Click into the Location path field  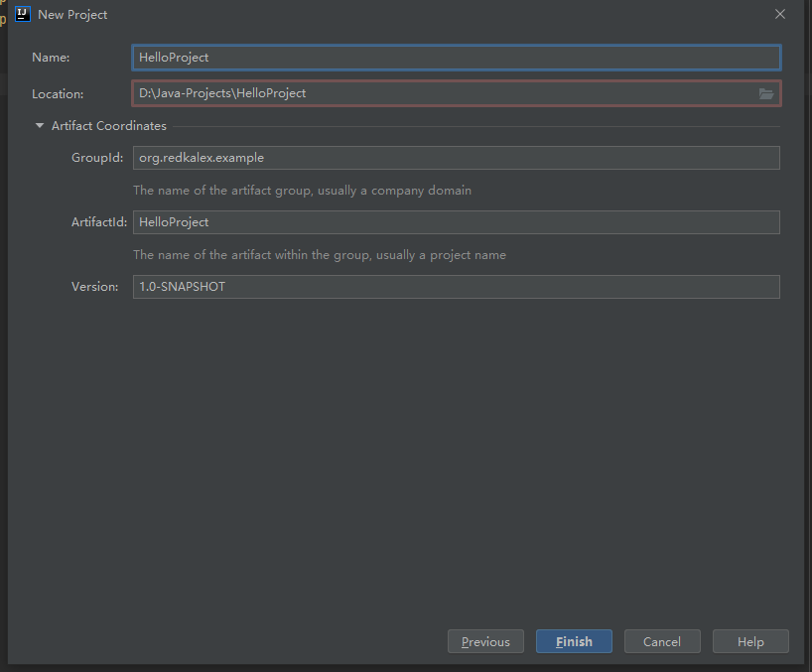pyautogui.click(x=442, y=93)
